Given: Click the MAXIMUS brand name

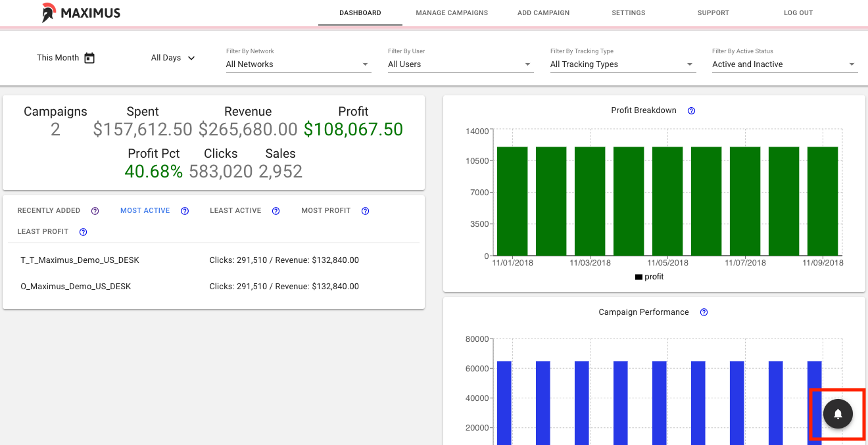Looking at the screenshot, I should (91, 12).
